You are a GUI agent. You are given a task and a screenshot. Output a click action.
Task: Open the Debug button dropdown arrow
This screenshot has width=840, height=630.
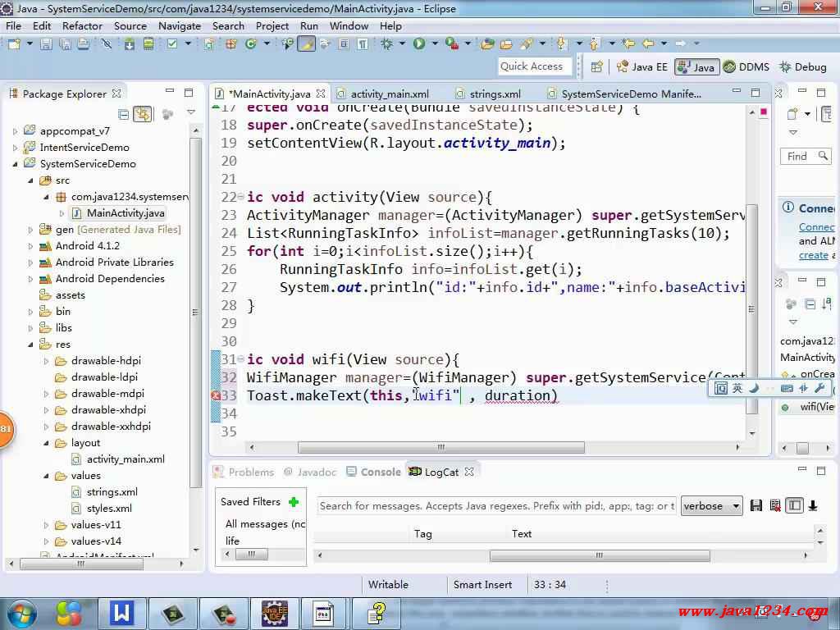point(402,44)
